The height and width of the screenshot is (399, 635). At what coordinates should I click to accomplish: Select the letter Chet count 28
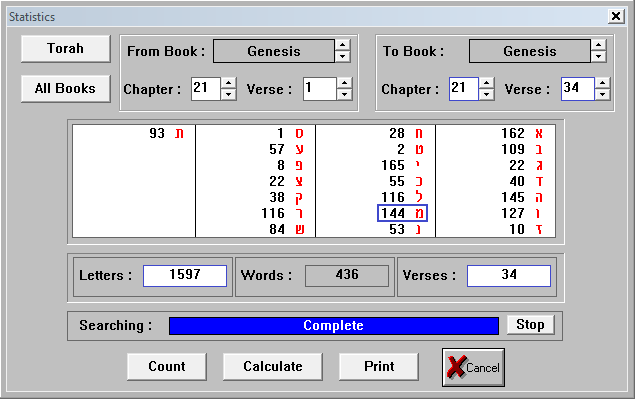click(406, 133)
